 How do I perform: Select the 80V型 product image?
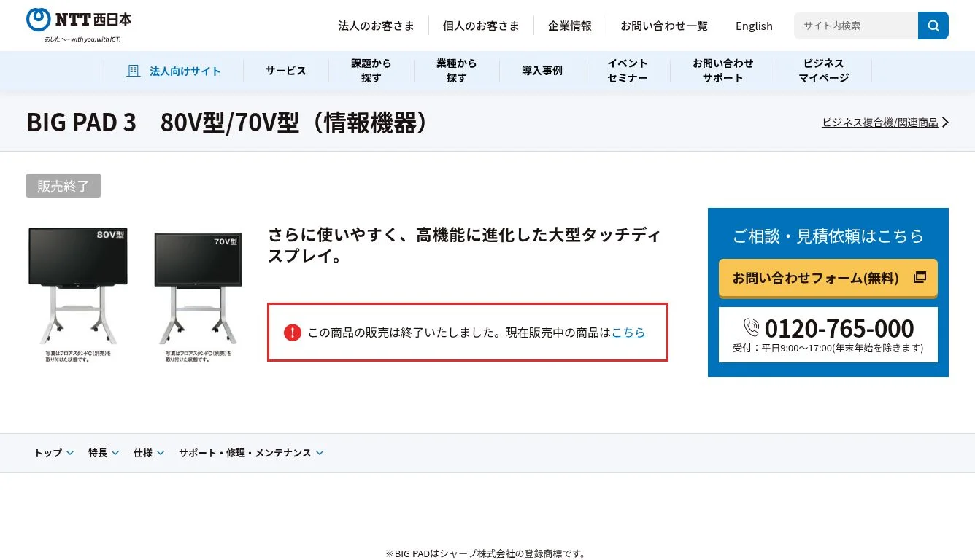[x=78, y=294]
